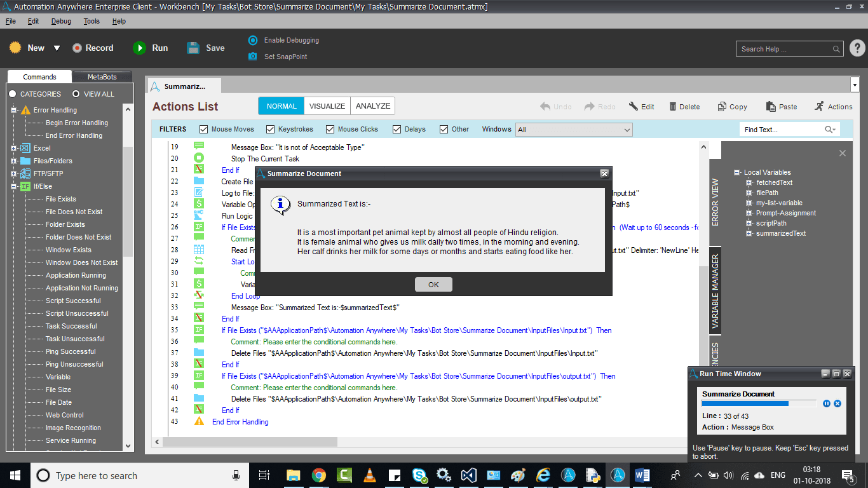868x488 pixels.
Task: Run the task with green Run icon
Action: point(139,48)
